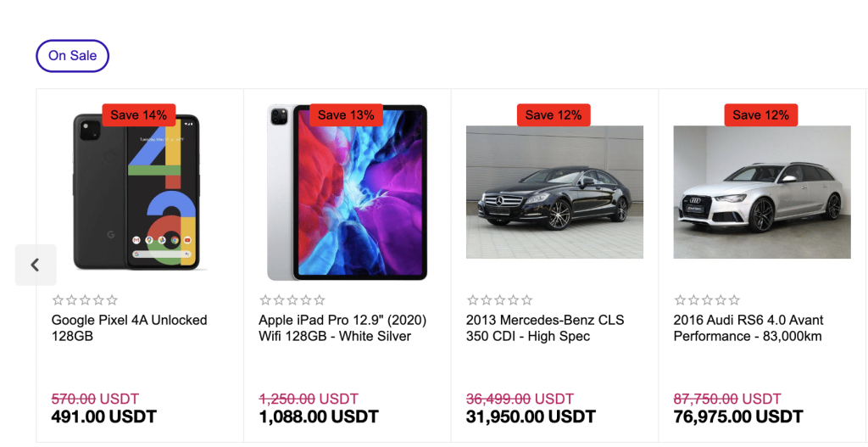Click the previous carousel arrow button

(x=36, y=265)
